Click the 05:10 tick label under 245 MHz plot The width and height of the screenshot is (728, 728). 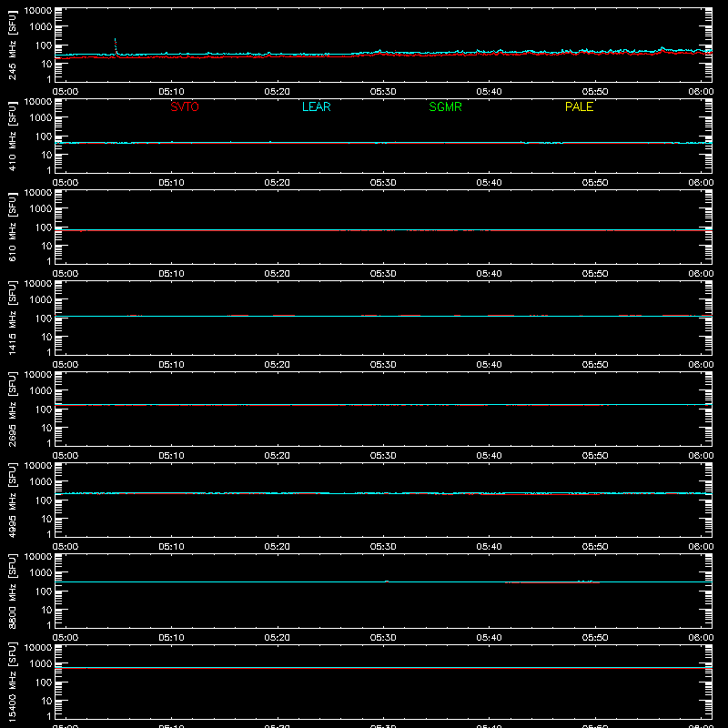click(171, 92)
